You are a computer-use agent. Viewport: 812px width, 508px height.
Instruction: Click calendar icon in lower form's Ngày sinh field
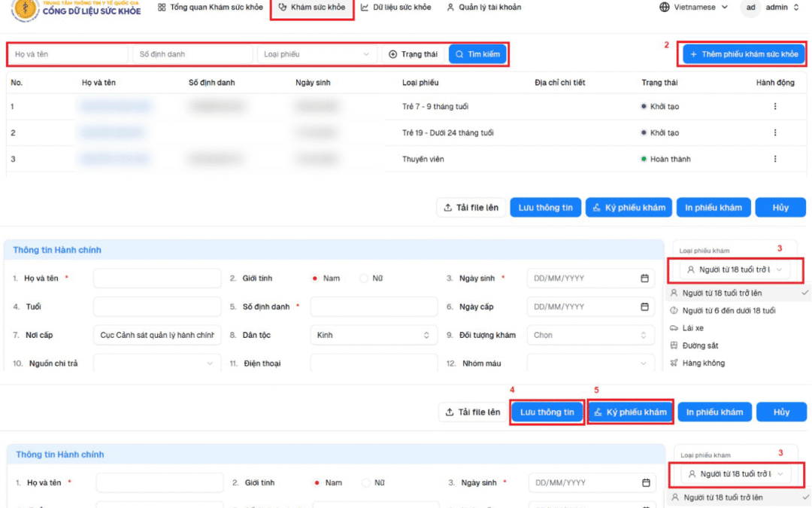tap(646, 482)
